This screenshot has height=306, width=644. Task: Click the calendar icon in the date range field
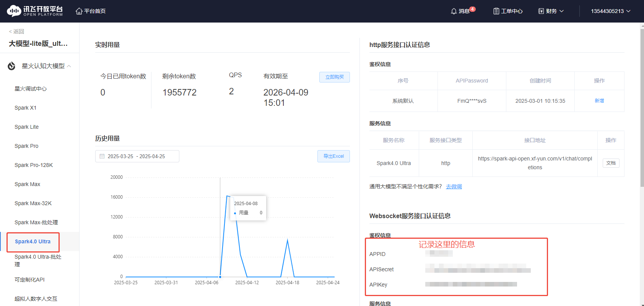[102, 156]
